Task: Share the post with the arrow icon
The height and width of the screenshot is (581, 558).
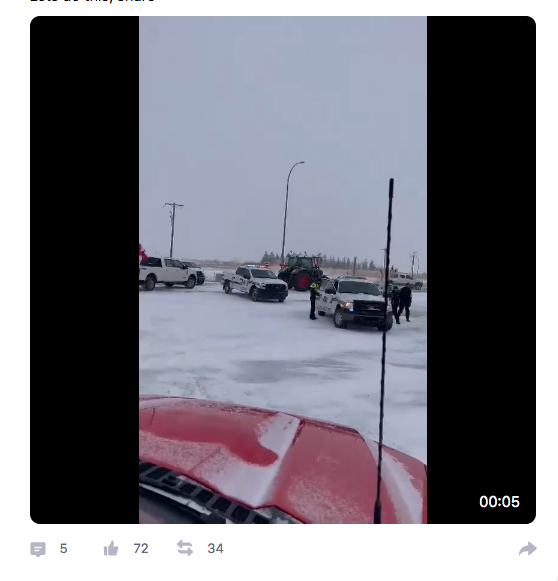Action: (x=528, y=549)
